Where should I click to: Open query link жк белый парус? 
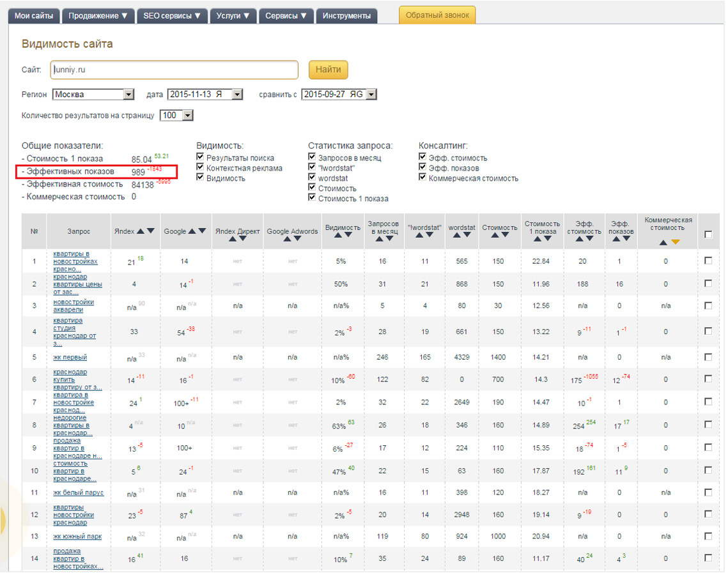tap(79, 493)
